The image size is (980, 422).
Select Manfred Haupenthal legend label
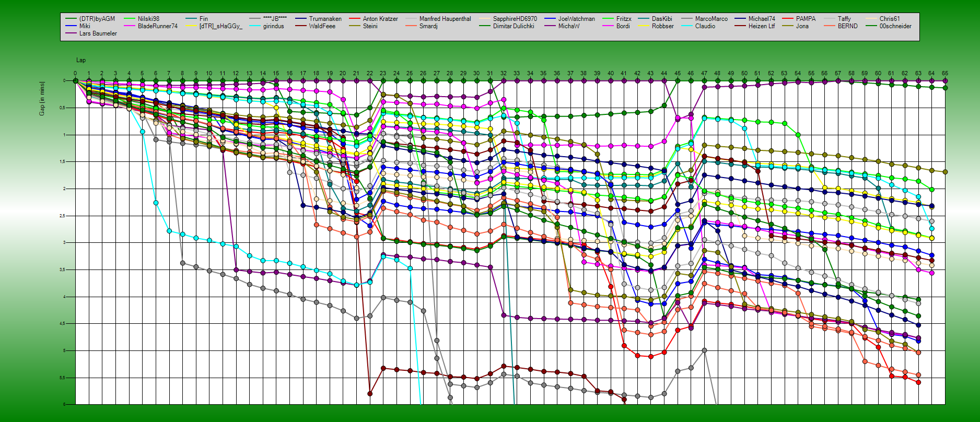tap(445, 19)
